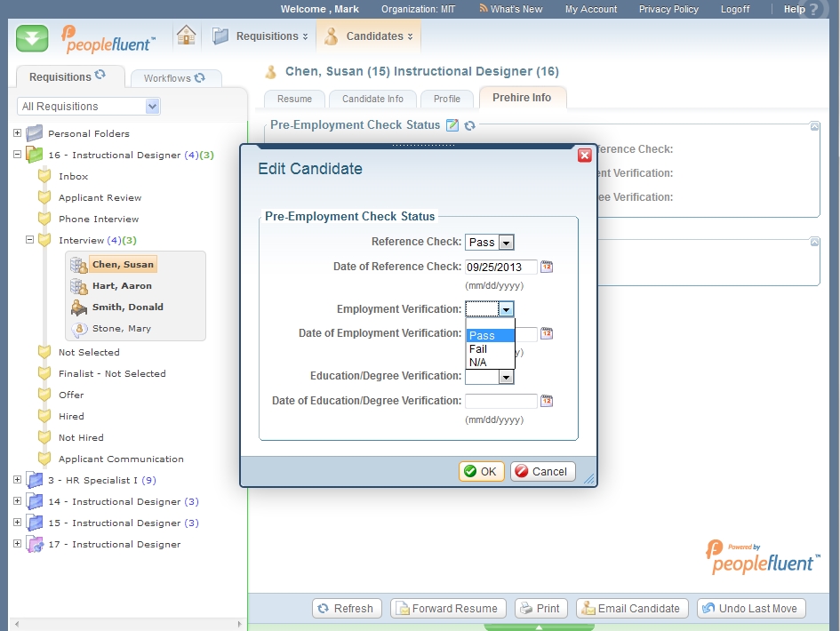Expand the 3 - HR Specialist I folder
The height and width of the screenshot is (631, 840).
point(17,480)
